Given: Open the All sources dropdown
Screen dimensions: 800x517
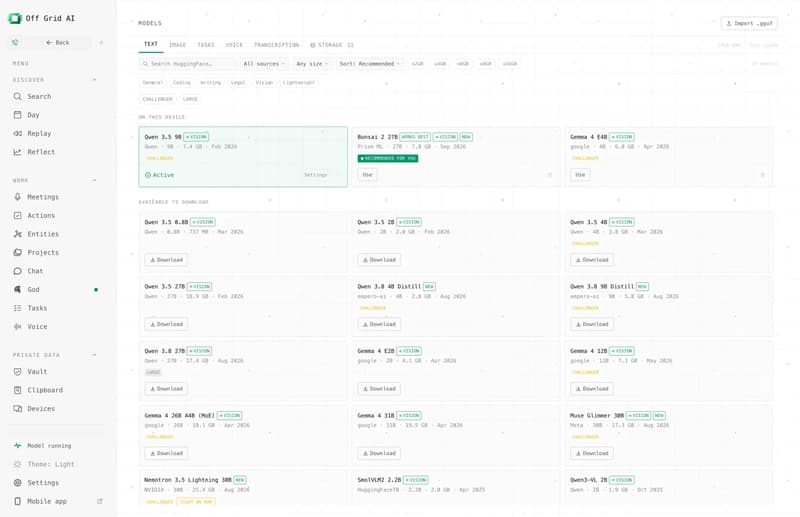Looking at the screenshot, I should pos(264,64).
